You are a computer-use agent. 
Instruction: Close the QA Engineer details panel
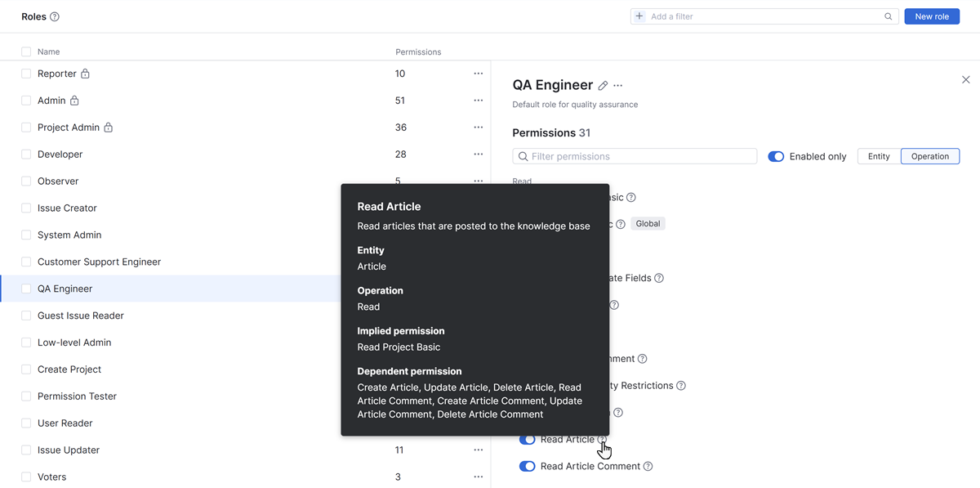pyautogui.click(x=965, y=79)
